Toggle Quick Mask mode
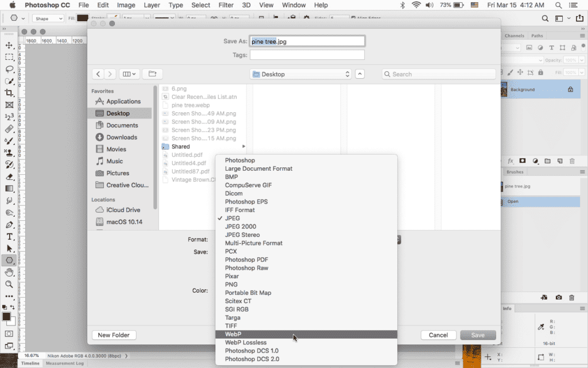The image size is (588, 368). [9, 334]
